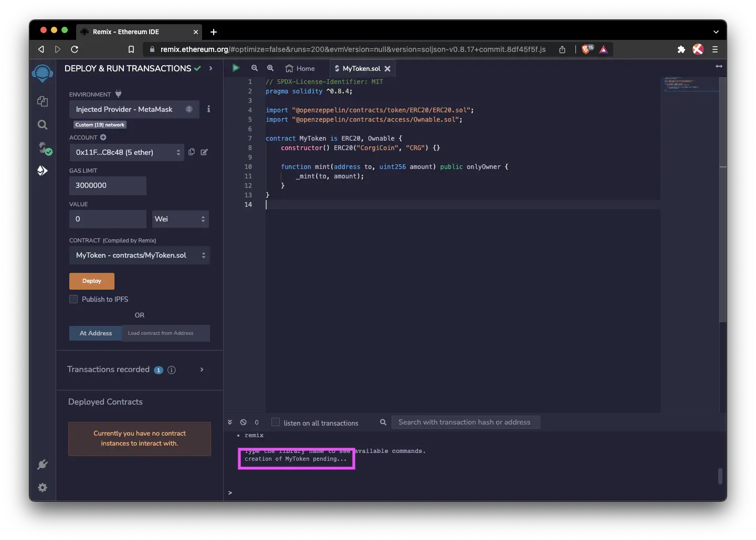Click the Deploy button
This screenshot has height=540, width=756.
point(91,281)
